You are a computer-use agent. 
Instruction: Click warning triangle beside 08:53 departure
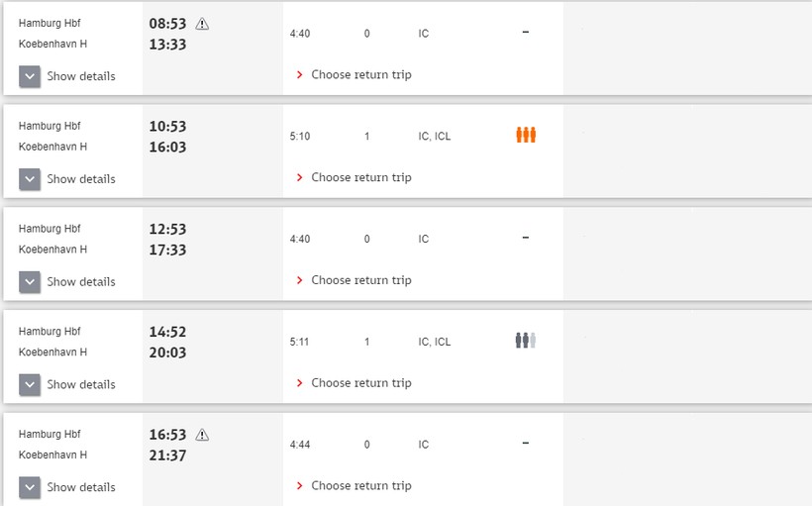click(x=202, y=24)
